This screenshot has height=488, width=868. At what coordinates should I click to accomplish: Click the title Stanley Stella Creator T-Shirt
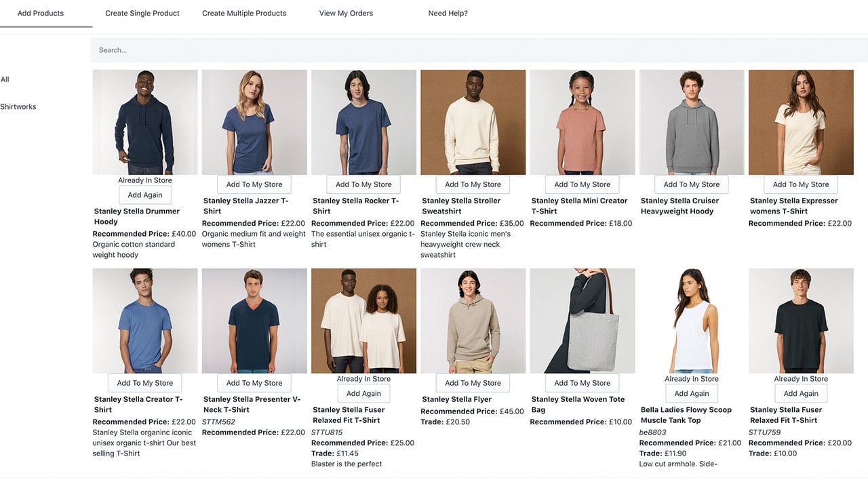pos(138,405)
